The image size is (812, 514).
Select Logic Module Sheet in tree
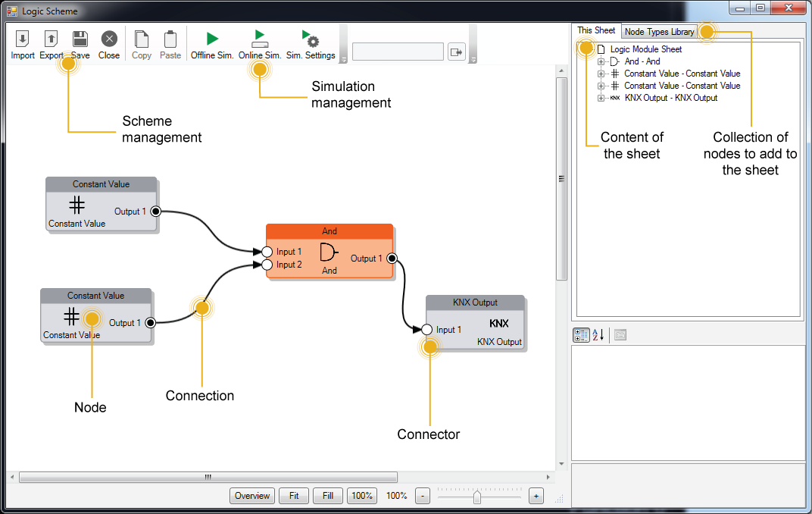646,49
